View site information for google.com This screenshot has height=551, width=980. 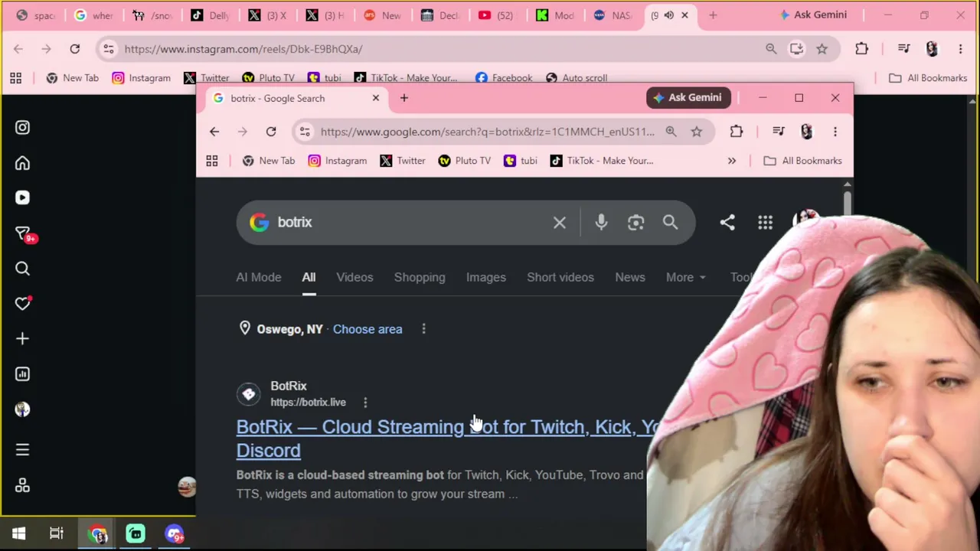[x=305, y=132]
